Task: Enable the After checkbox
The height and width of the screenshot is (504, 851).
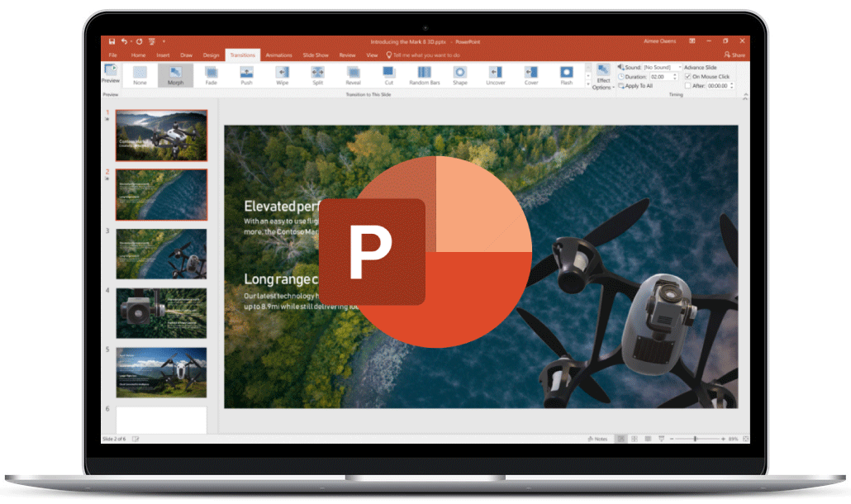Action: click(687, 86)
